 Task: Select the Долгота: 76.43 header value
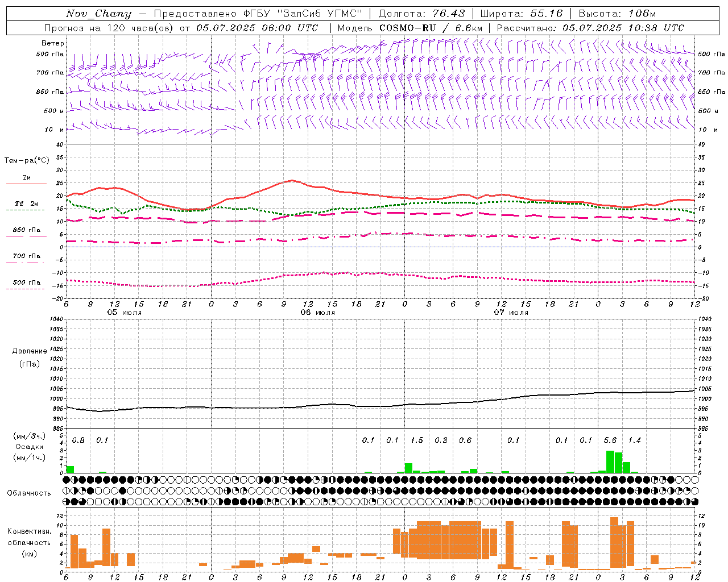click(x=421, y=14)
